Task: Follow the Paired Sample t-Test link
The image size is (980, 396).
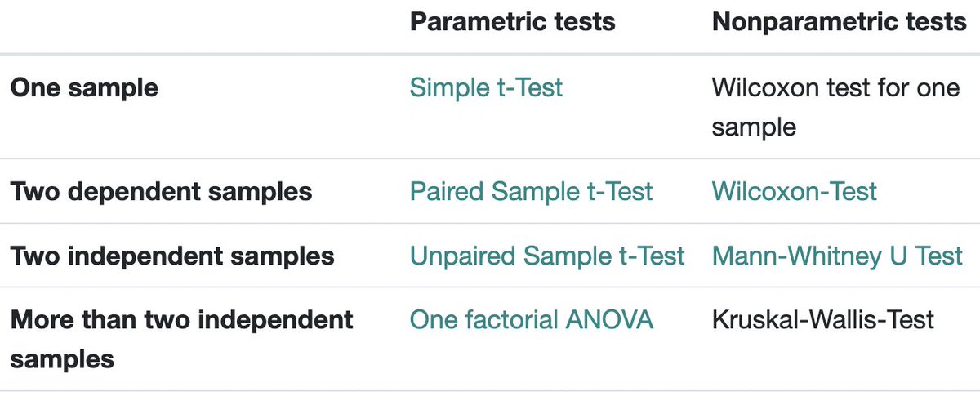Action: [x=531, y=192]
